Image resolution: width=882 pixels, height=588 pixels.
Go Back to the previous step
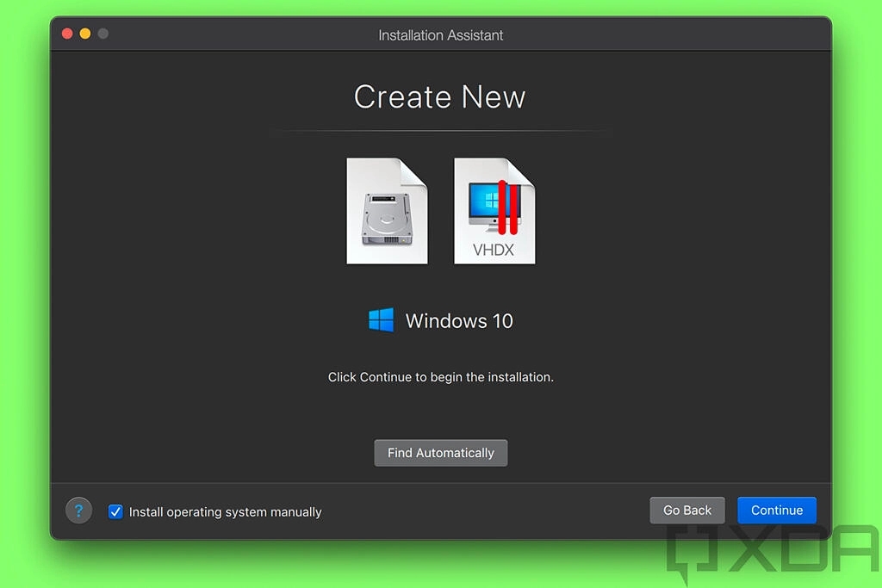(686, 510)
